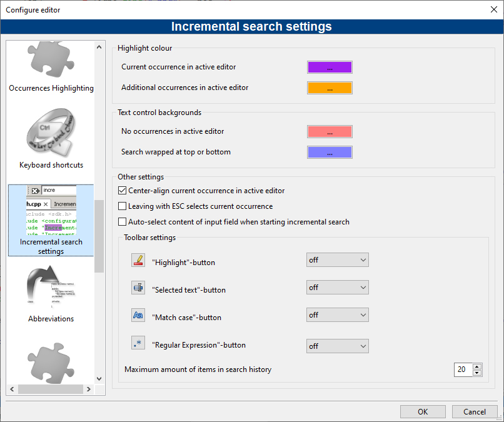Click the Occurrences Highlighting puzzle icon
Image resolution: width=504 pixels, height=422 pixels.
(51, 60)
